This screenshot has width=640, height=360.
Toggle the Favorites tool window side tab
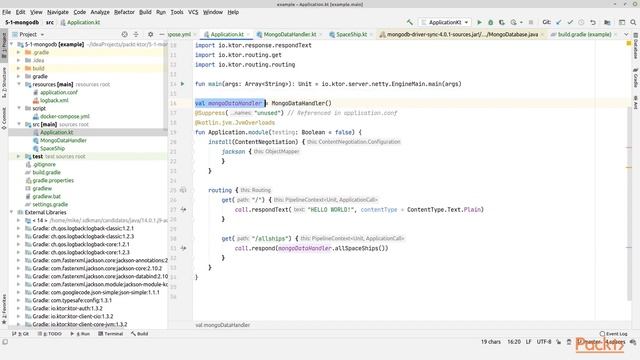pyautogui.click(x=4, y=308)
